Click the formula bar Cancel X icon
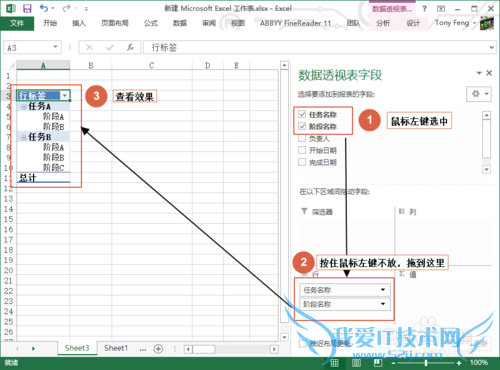This screenshot has height=370, width=500. click(x=89, y=48)
